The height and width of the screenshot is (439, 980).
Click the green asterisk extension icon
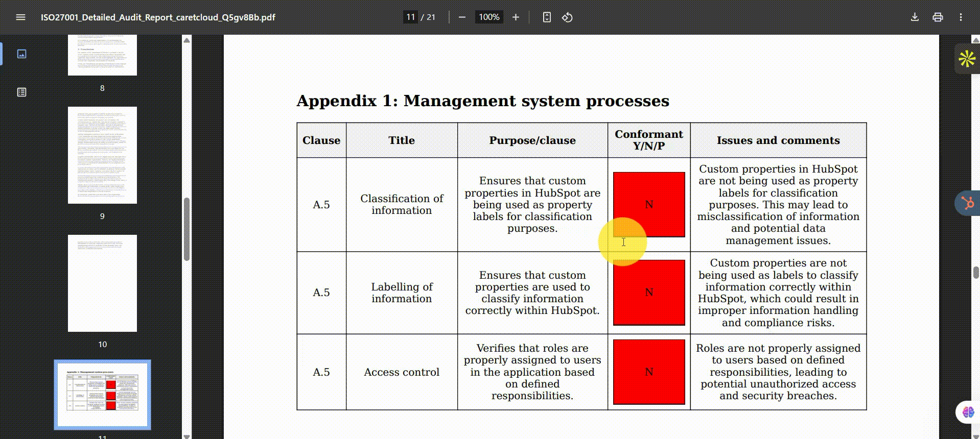(x=966, y=59)
